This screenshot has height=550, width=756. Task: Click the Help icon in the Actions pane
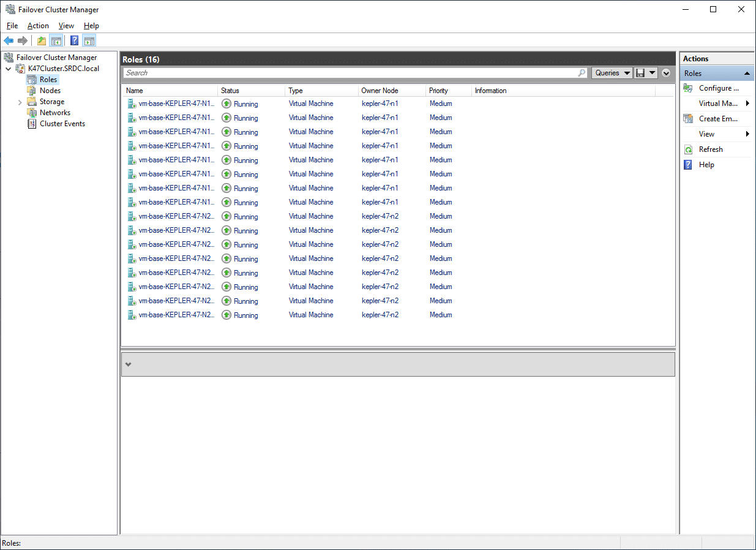(x=688, y=165)
